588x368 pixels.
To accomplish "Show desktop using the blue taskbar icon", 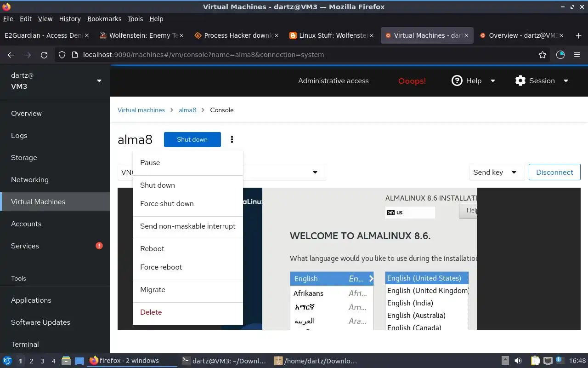I will click(x=79, y=361).
